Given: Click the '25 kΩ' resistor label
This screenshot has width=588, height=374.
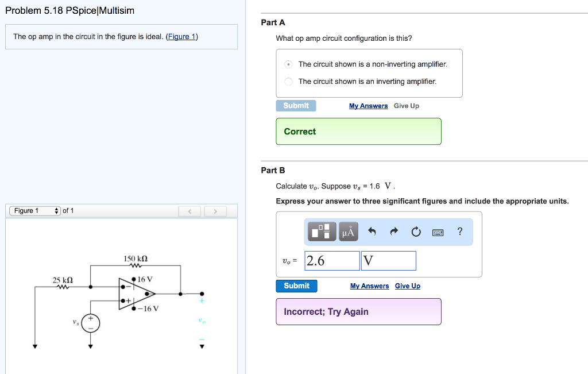Looking at the screenshot, I should [63, 280].
